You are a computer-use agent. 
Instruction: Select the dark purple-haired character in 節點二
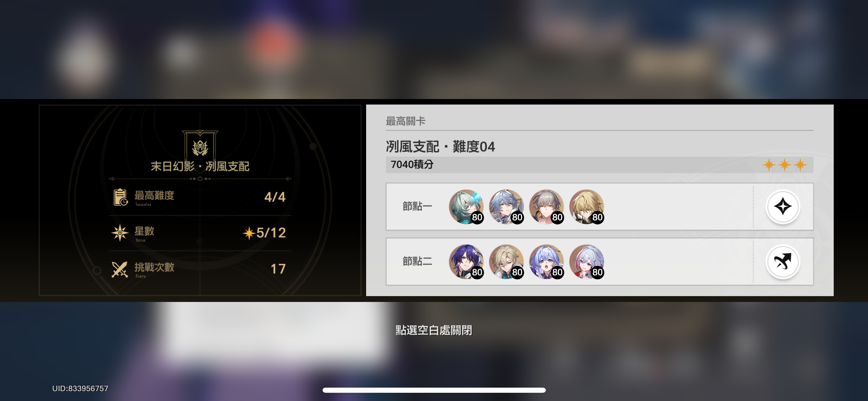click(466, 262)
